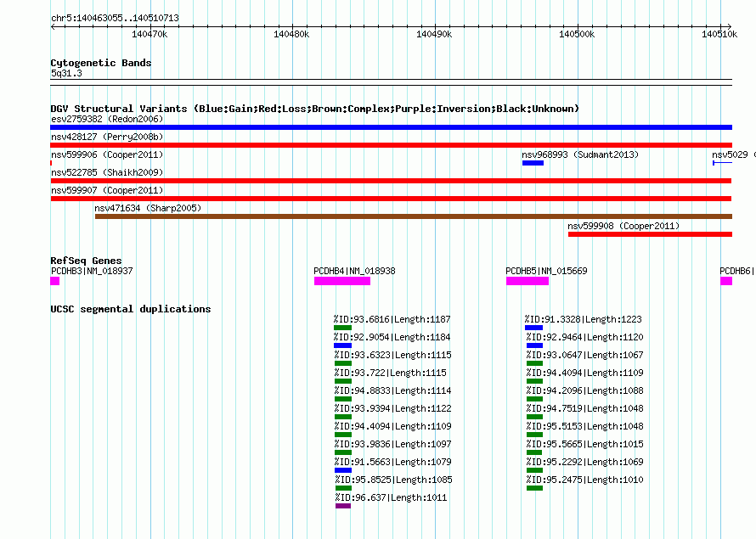Click the magenta PCDHB3 gene block

(55, 281)
